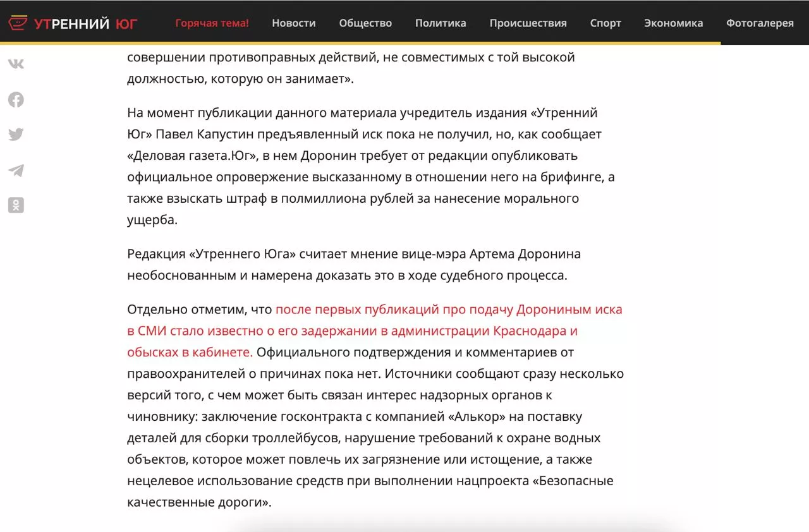The height and width of the screenshot is (532, 809).
Task: Click the Утренний Юг logo
Action: click(73, 23)
